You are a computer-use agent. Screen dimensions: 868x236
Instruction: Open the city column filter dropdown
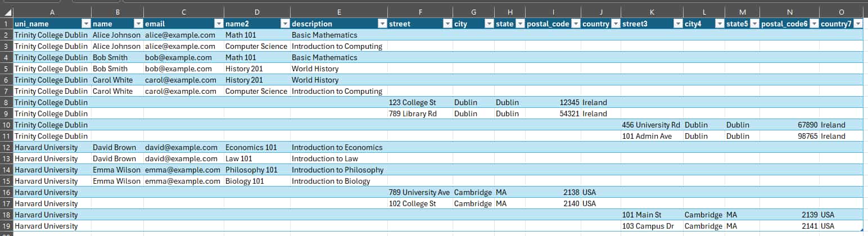pyautogui.click(x=489, y=24)
